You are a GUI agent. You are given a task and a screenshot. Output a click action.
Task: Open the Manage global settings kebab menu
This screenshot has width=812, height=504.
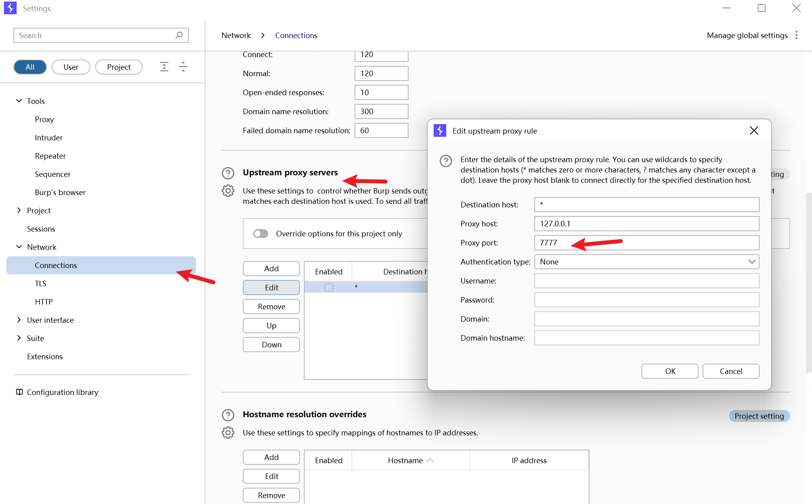point(797,35)
